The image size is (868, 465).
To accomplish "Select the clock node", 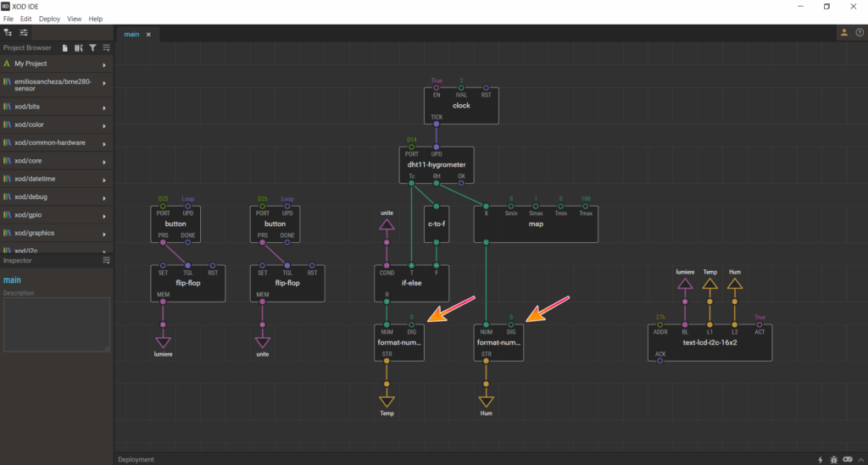I will pyautogui.click(x=461, y=106).
